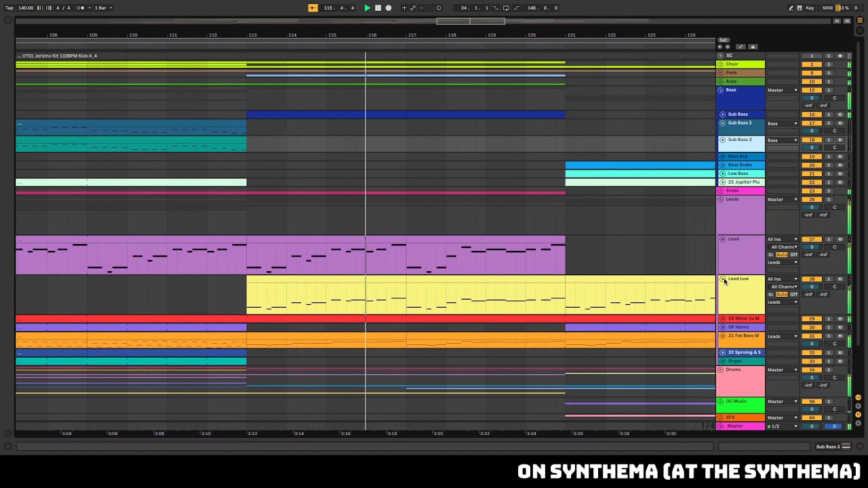Jump to next locator arrow

click(728, 47)
